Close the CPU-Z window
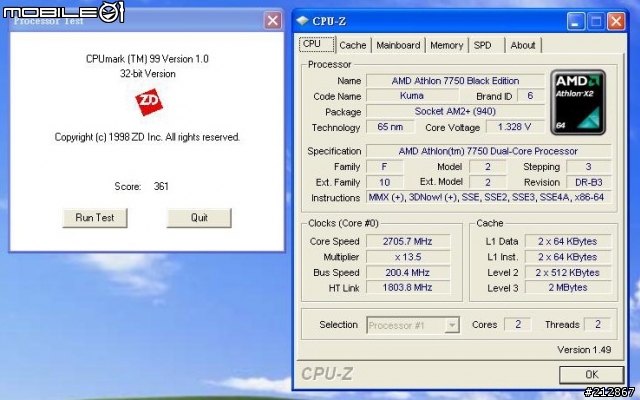 (x=616, y=21)
